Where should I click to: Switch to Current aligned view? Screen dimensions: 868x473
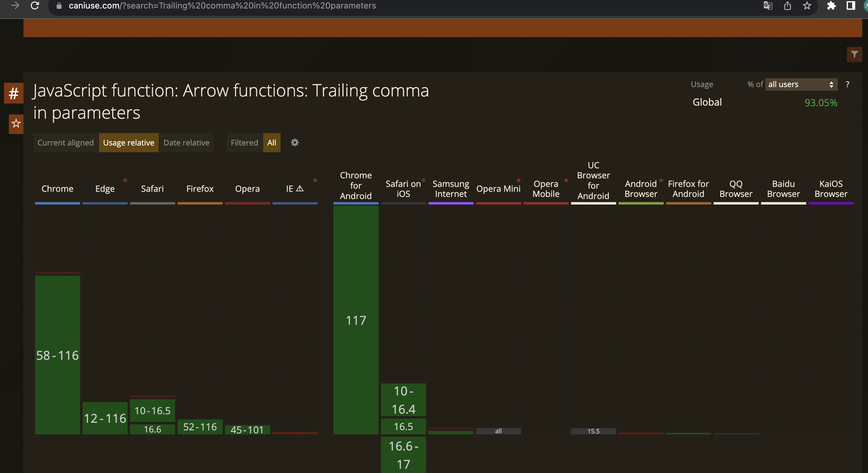(x=65, y=143)
